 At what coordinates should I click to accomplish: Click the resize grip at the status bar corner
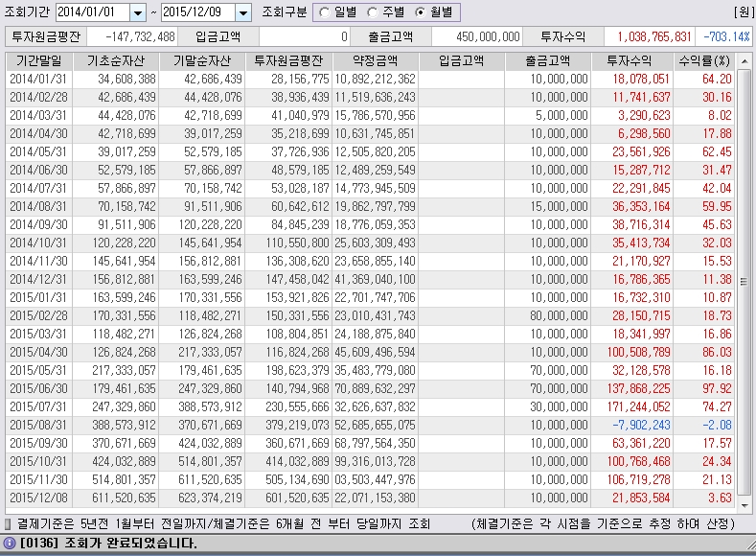pyautogui.click(x=749, y=544)
